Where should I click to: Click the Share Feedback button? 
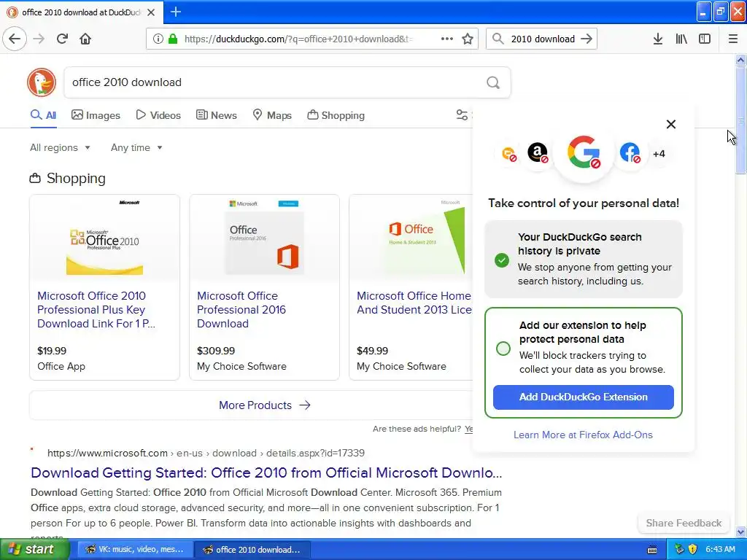684,523
